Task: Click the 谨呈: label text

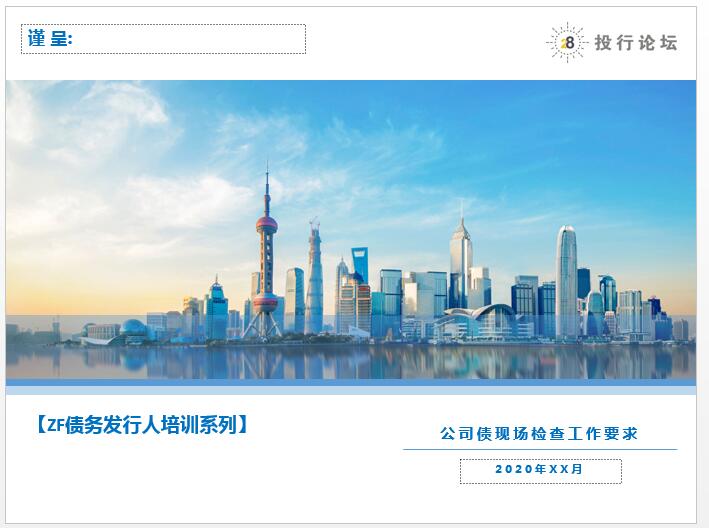Action: (x=50, y=38)
